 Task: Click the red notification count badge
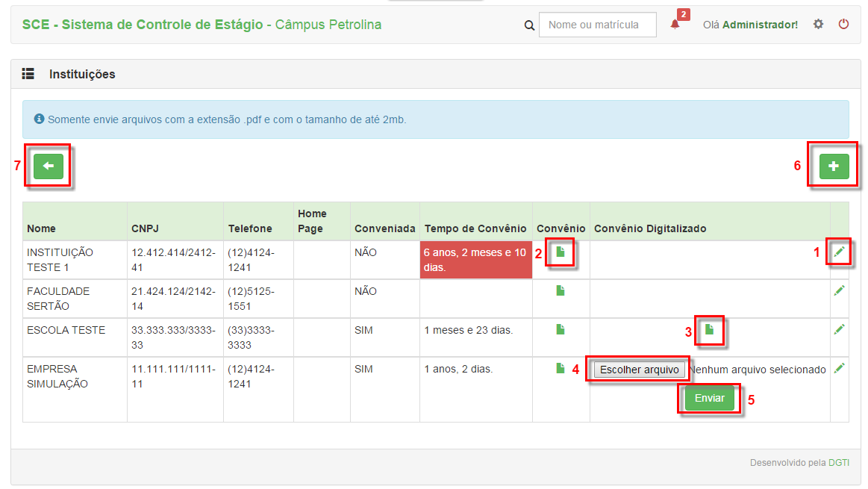(684, 14)
